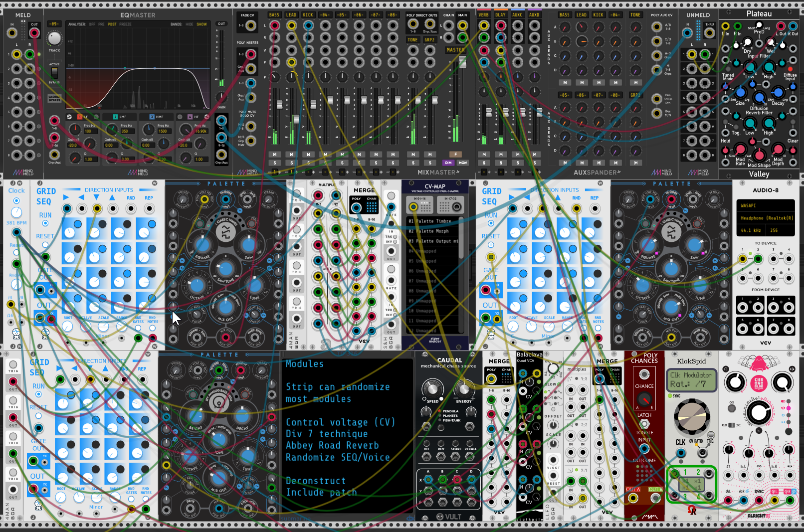Viewport: 804px width, 532px height.
Task: Click the poly output jack on Audio-8 TO DEVICE 1
Action: [743, 259]
